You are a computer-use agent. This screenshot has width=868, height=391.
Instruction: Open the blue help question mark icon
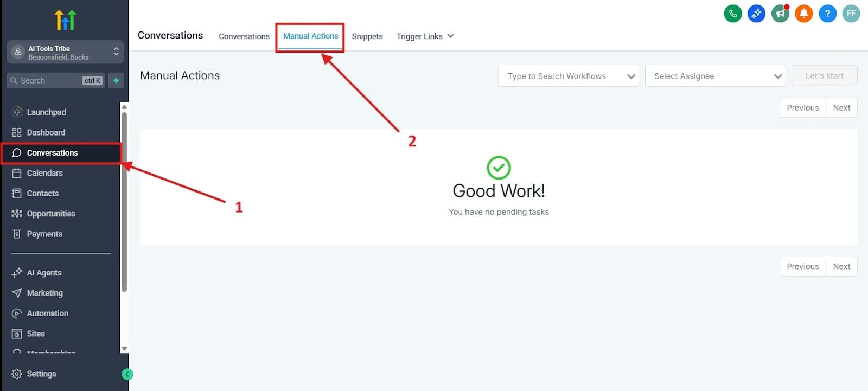(x=827, y=14)
